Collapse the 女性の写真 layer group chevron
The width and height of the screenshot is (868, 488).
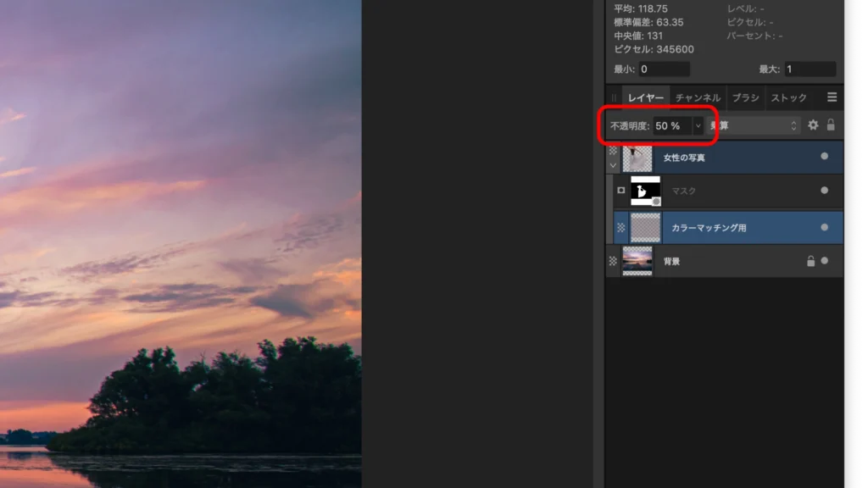pos(613,165)
